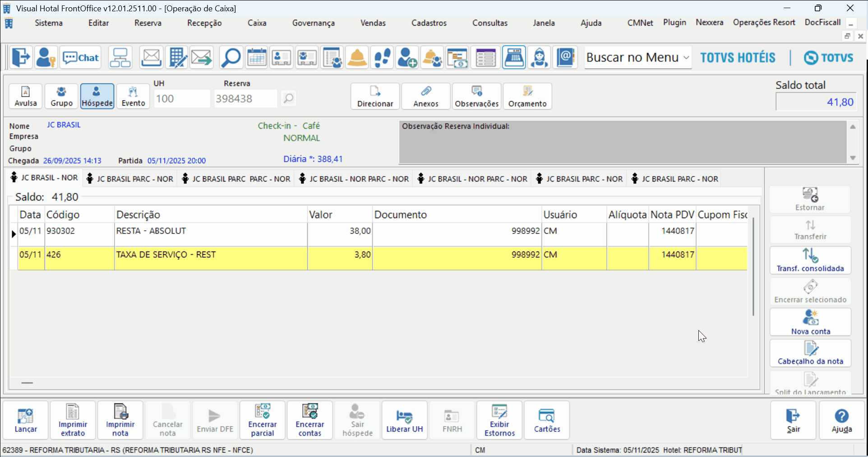The image size is (868, 457).
Task: Select the Avulsa account type
Action: point(26,96)
